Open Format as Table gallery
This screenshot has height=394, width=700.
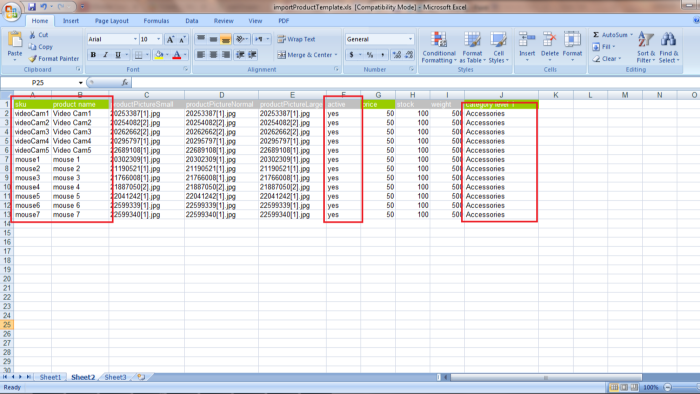[472, 47]
